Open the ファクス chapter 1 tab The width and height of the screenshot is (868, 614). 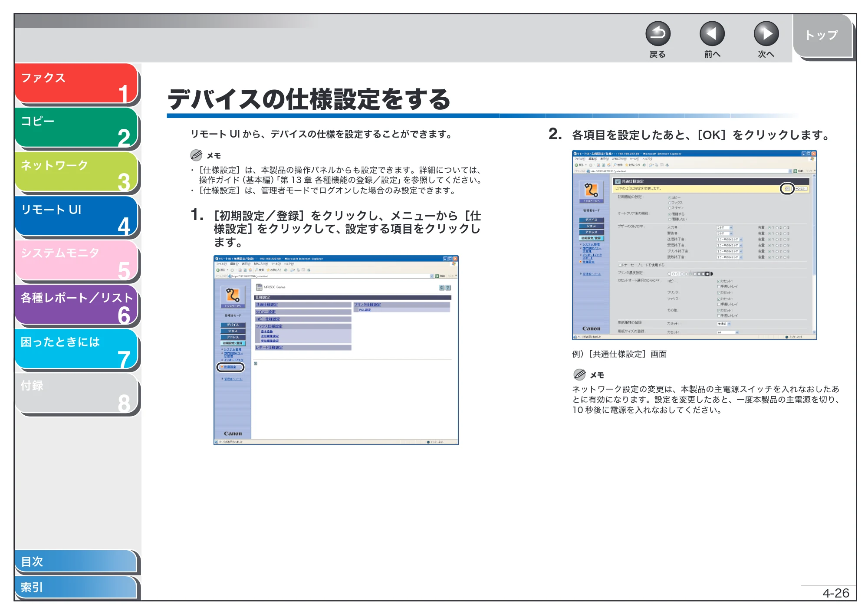76,83
